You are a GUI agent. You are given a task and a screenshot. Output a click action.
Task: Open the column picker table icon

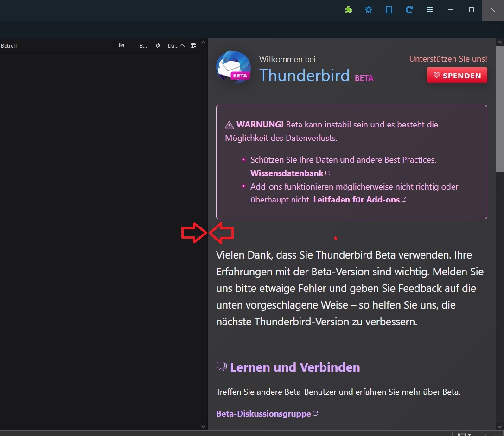click(193, 45)
